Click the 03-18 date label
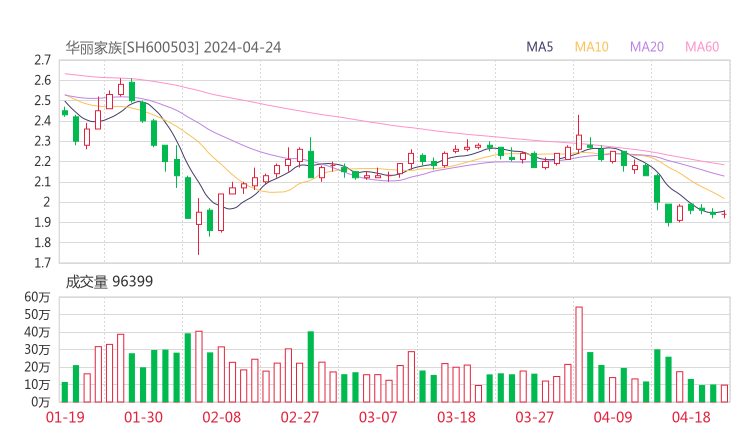 tap(456, 417)
